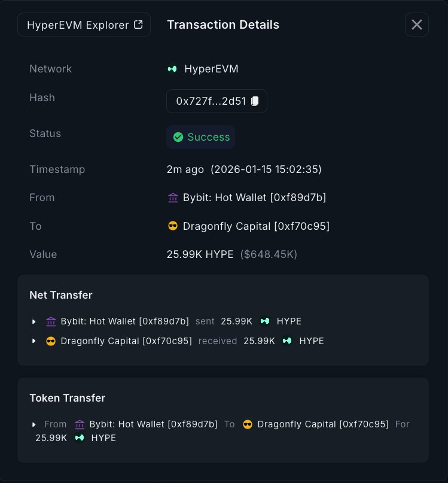Copy the transaction hash 0x727f...2d51
This screenshot has height=483, width=448.
(255, 101)
